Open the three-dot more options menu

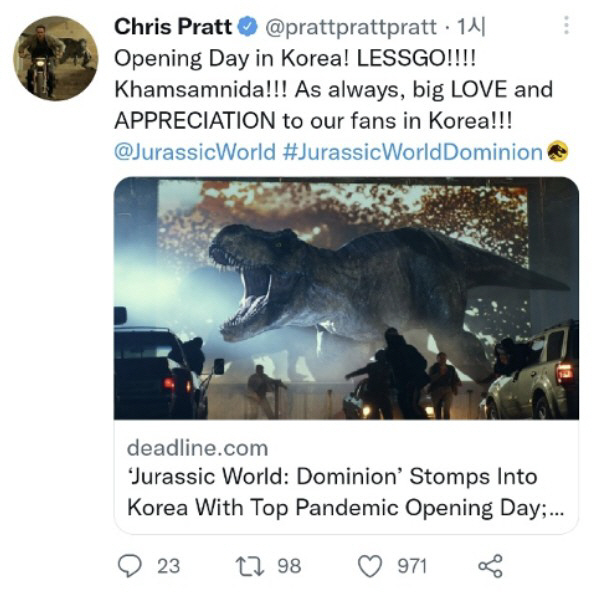[566, 25]
